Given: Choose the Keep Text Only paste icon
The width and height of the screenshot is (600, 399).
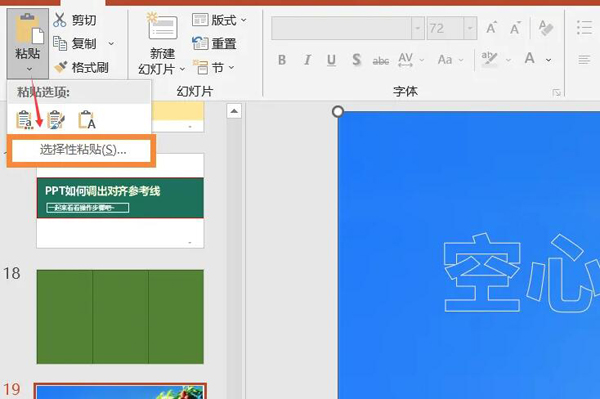Looking at the screenshot, I should 87,120.
